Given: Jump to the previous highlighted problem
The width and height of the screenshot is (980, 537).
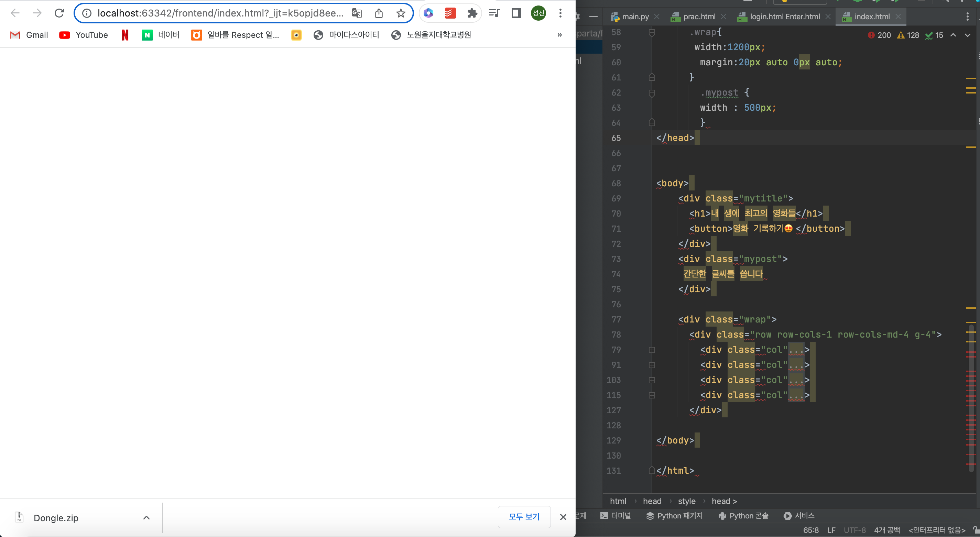Looking at the screenshot, I should tap(953, 35).
